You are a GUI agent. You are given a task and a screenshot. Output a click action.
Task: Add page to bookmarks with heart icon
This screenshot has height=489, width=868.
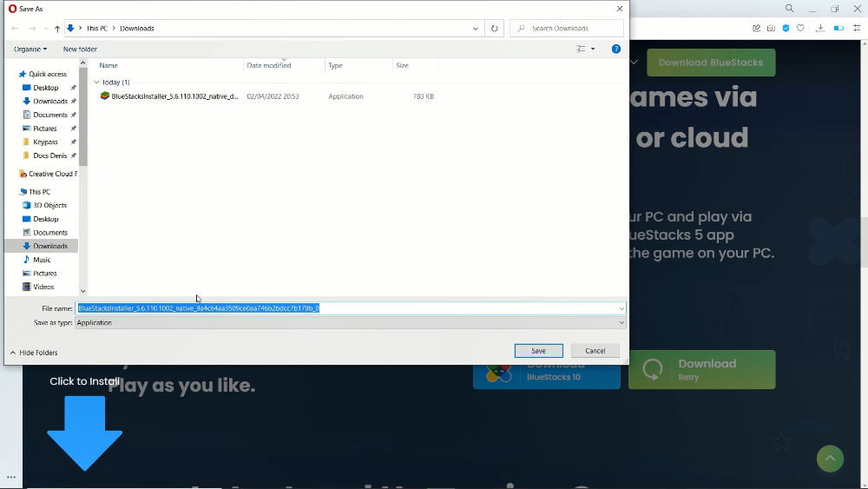pyautogui.click(x=800, y=28)
